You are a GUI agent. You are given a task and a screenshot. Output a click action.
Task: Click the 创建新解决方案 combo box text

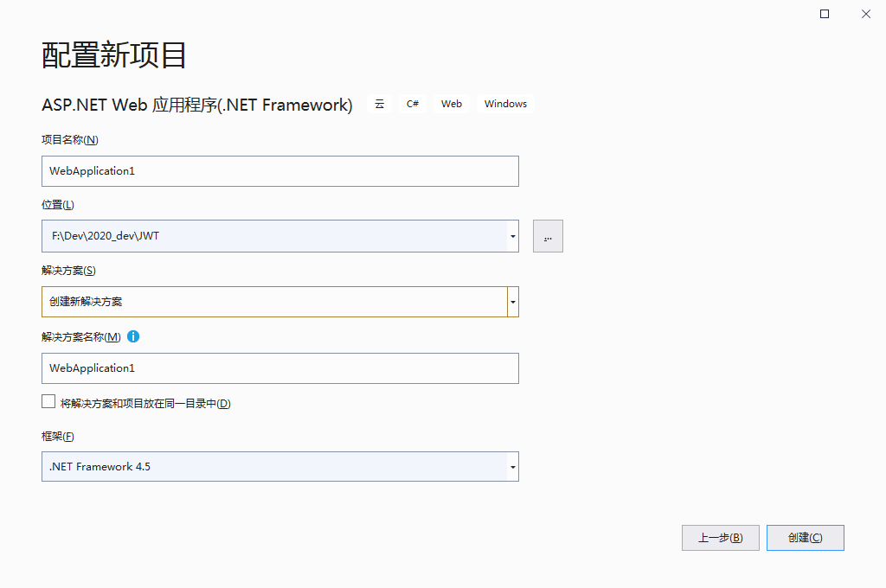click(86, 302)
